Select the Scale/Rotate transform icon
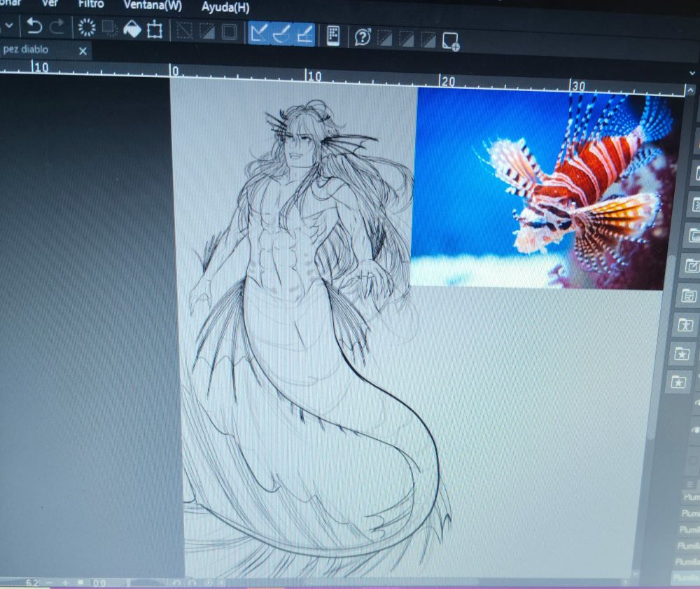 click(155, 30)
